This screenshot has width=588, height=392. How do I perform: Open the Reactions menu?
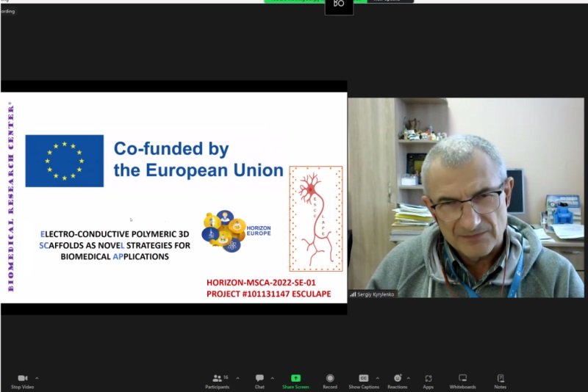pyautogui.click(x=397, y=382)
